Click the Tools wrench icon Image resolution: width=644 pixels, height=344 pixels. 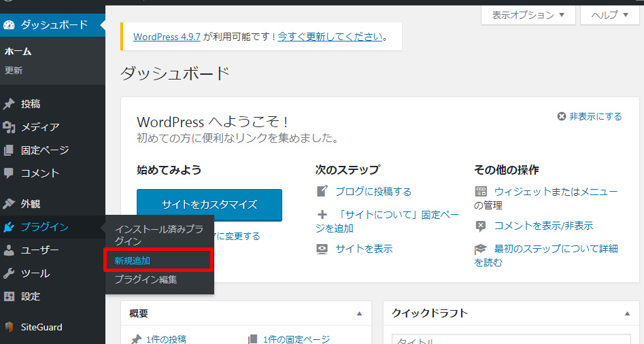click(x=9, y=273)
